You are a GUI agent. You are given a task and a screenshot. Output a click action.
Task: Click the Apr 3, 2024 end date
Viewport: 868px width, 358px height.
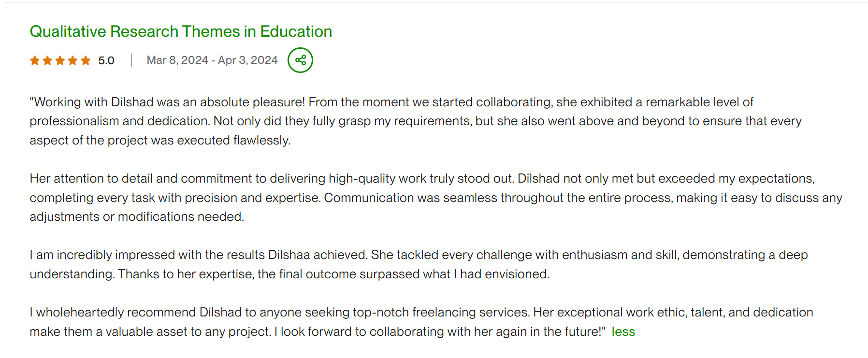[247, 60]
